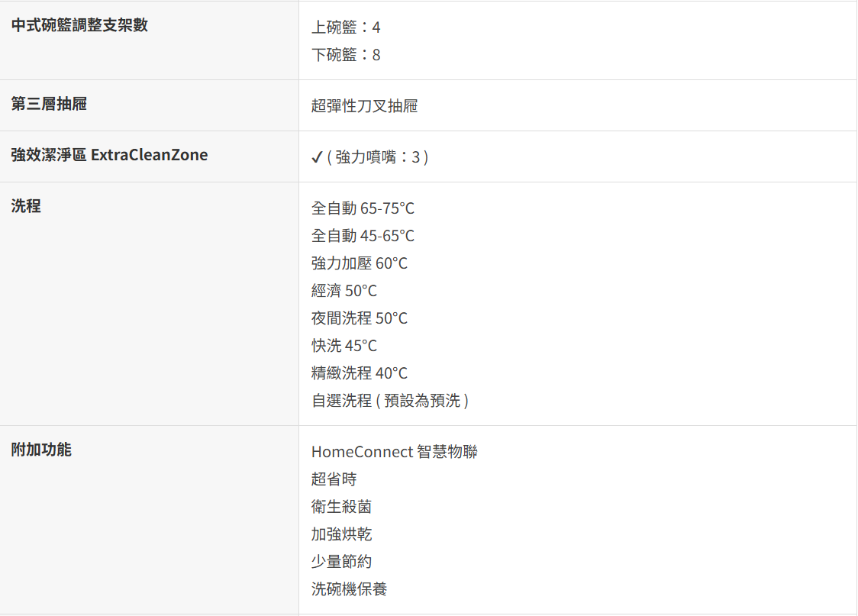Image resolution: width=858 pixels, height=616 pixels.
Task: Click the 第三層抽屜 row label
Action: click(x=49, y=104)
